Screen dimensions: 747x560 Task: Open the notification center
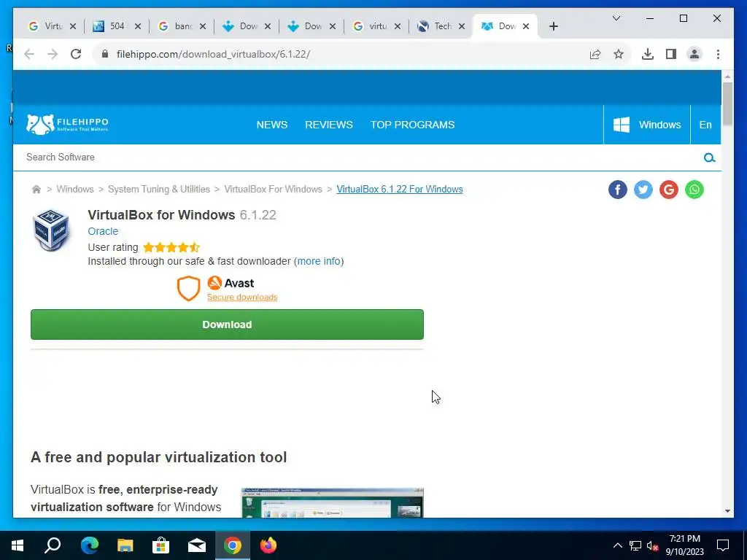(723, 545)
